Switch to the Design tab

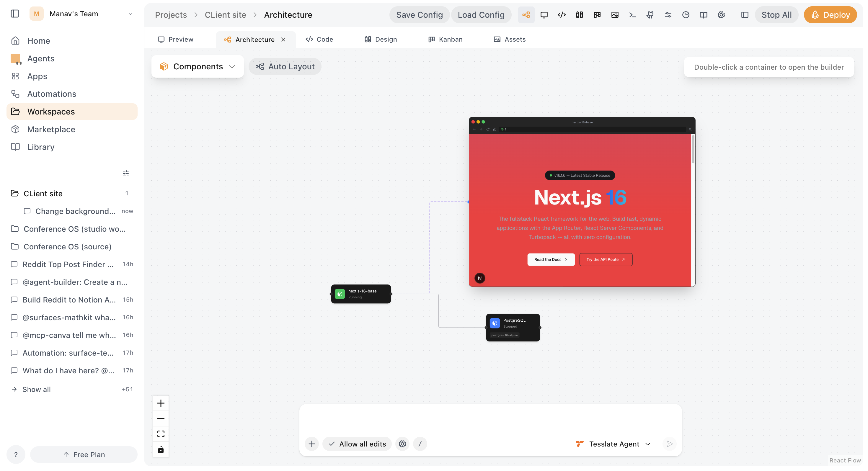[381, 40]
